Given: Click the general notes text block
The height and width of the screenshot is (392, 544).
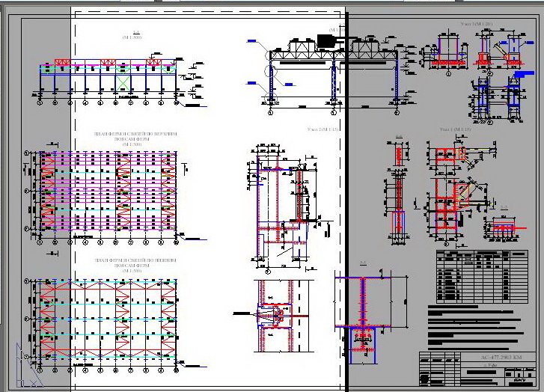Looking at the screenshot, I should coord(476,327).
